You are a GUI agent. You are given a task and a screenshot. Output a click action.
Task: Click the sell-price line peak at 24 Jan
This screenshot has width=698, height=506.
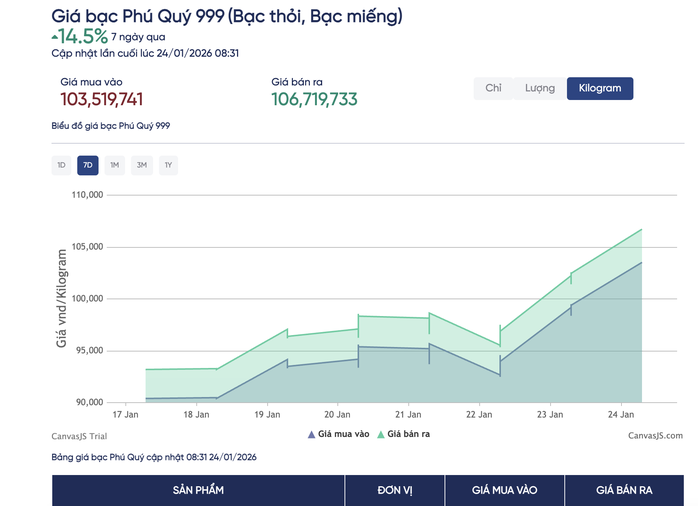[641, 230]
